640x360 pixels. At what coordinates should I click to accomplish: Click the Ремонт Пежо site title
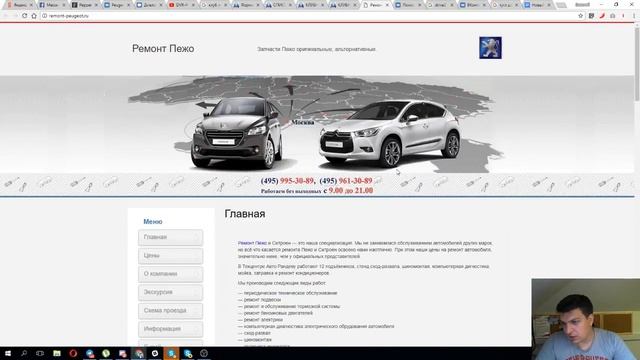pos(163,49)
